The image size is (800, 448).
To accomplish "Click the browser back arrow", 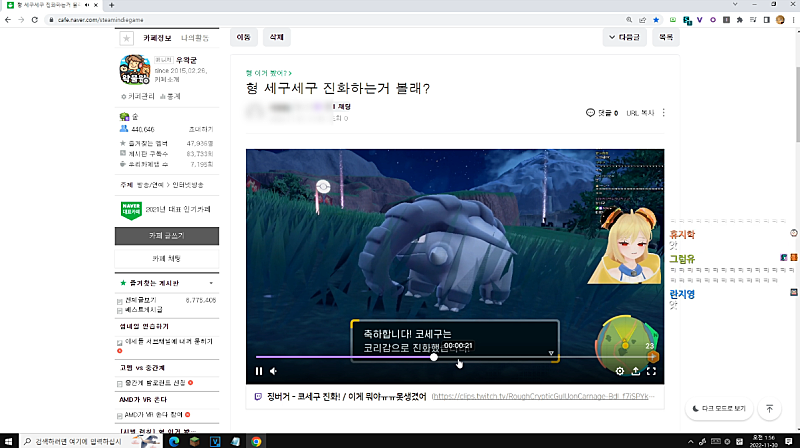I will [x=8, y=20].
